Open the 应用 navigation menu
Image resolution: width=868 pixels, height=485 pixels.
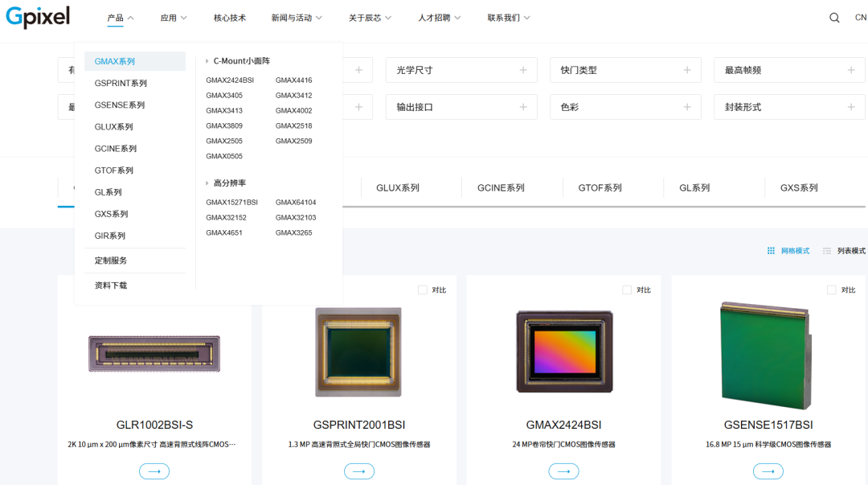click(x=173, y=18)
